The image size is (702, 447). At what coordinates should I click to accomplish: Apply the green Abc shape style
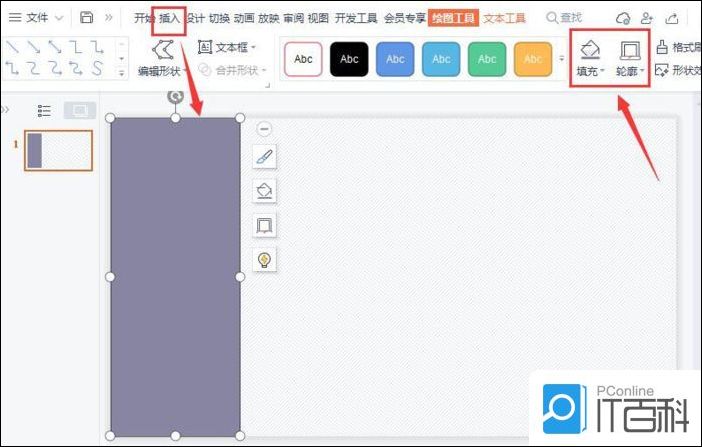click(x=487, y=59)
